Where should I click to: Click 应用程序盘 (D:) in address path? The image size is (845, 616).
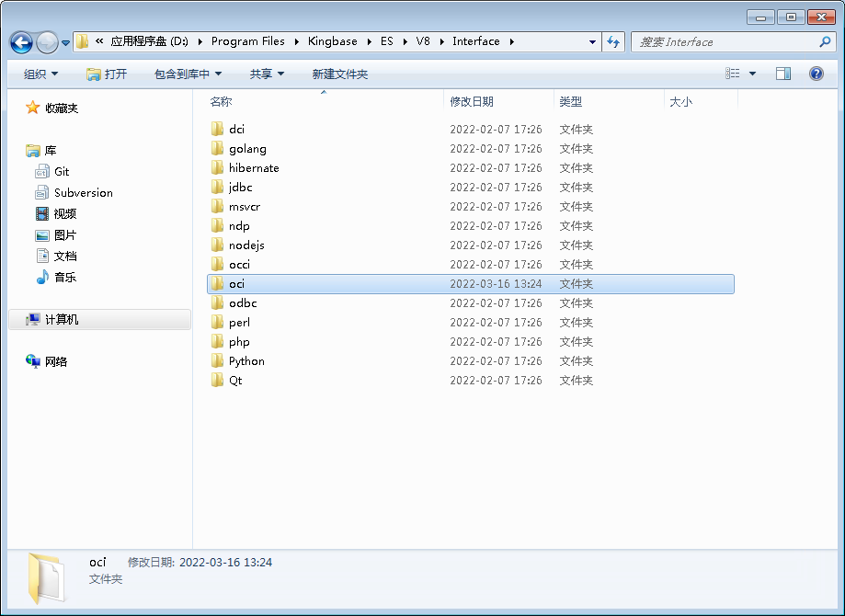149,41
